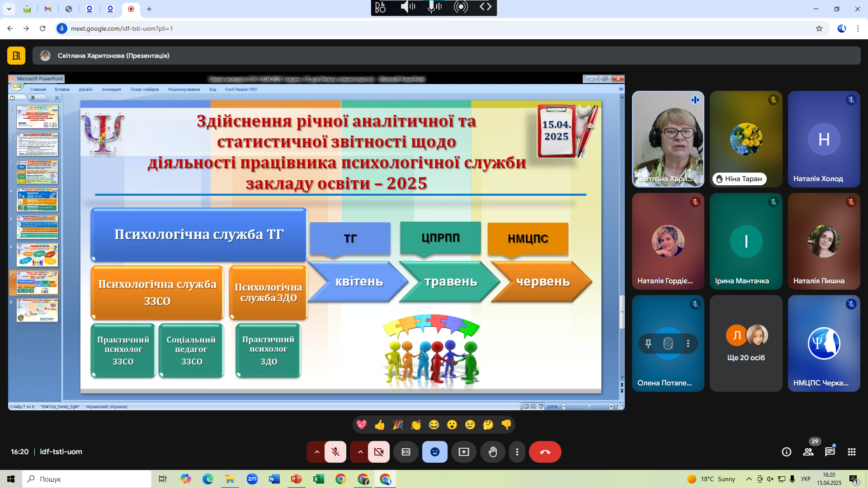Send the sad face reaction

click(x=470, y=425)
